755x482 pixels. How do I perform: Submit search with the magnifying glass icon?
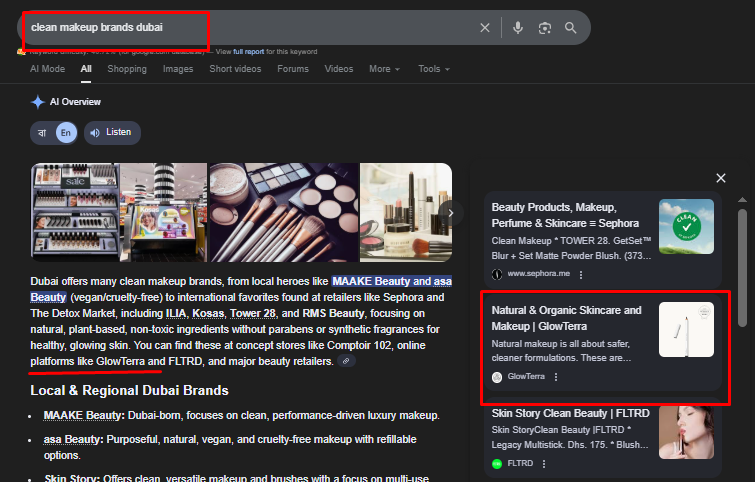tap(571, 28)
